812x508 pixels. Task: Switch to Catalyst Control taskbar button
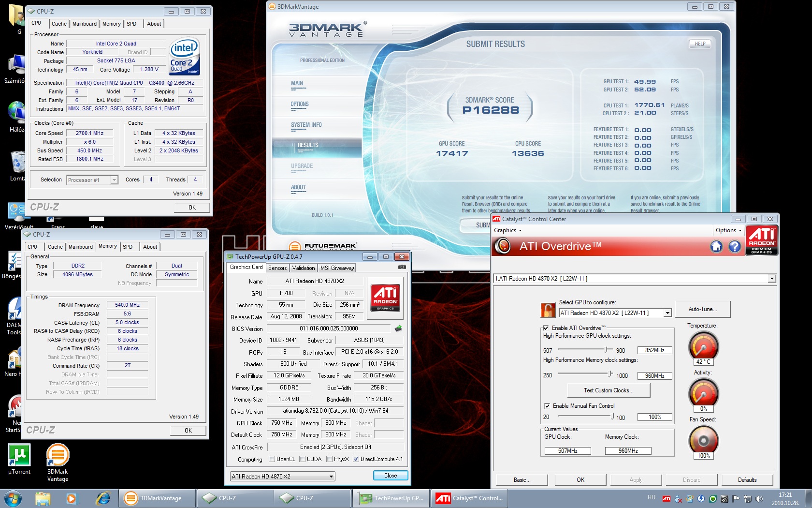coord(470,498)
